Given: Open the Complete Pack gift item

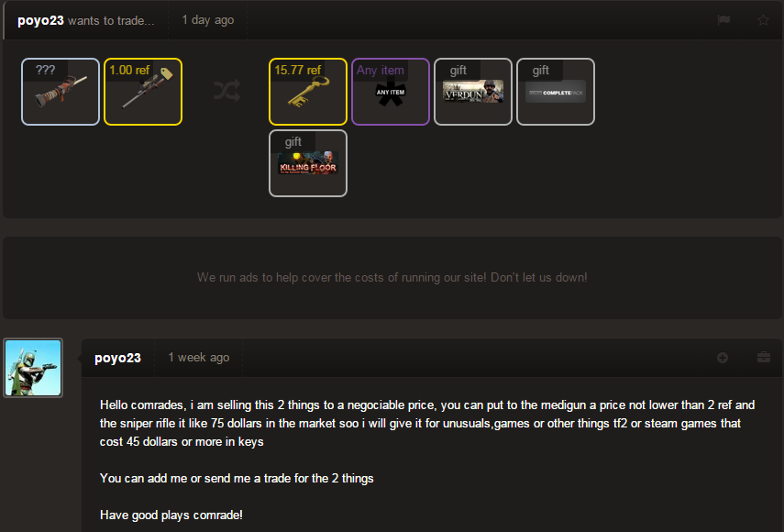Looking at the screenshot, I should 556,92.
